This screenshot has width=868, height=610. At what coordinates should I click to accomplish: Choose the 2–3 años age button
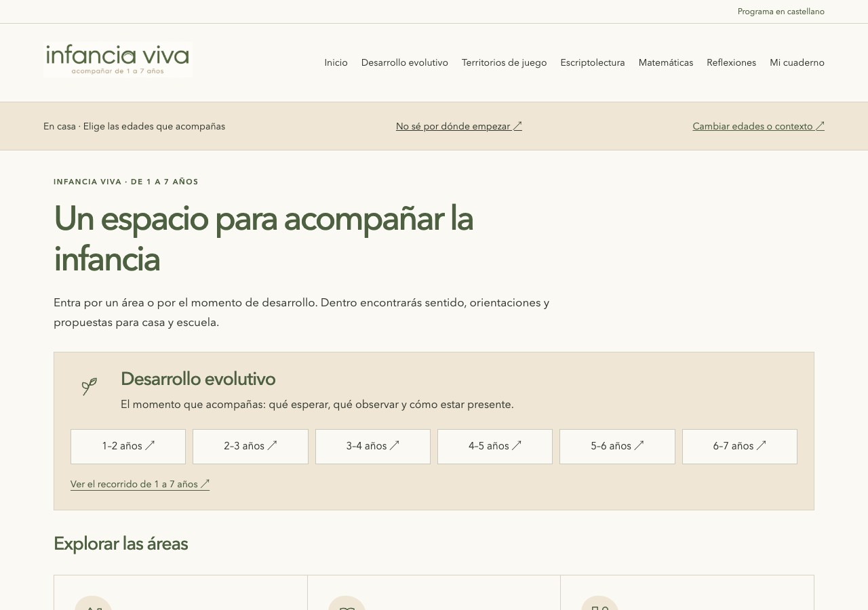click(250, 447)
